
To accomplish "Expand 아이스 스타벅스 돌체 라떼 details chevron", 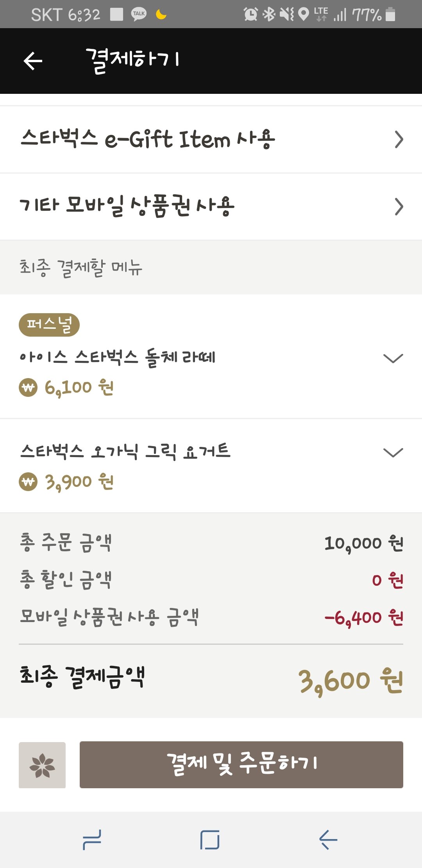I will (393, 358).
